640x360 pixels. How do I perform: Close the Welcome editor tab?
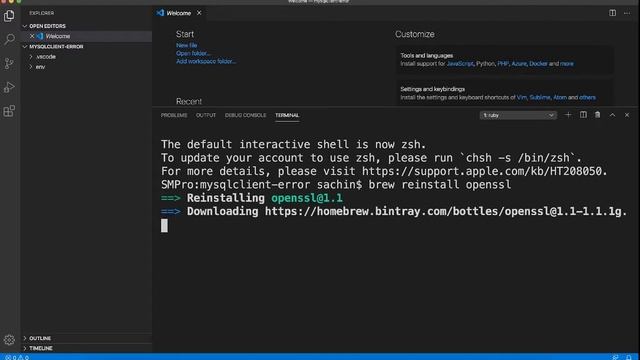(x=199, y=13)
